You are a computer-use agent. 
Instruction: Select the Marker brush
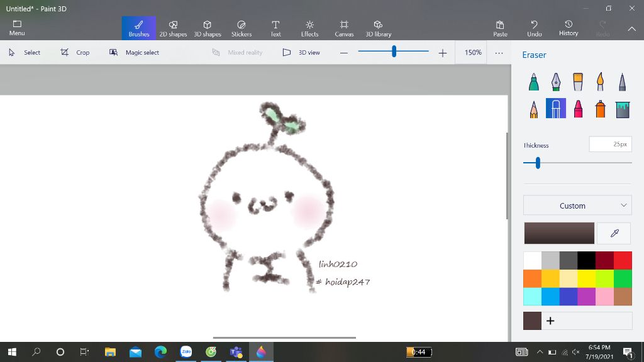pos(533,82)
